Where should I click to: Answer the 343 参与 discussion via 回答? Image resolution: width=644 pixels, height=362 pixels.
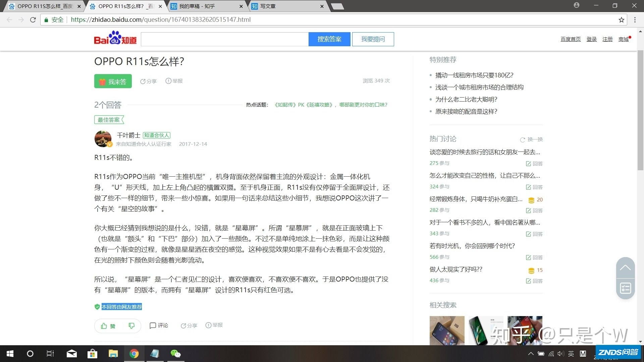pos(534,234)
